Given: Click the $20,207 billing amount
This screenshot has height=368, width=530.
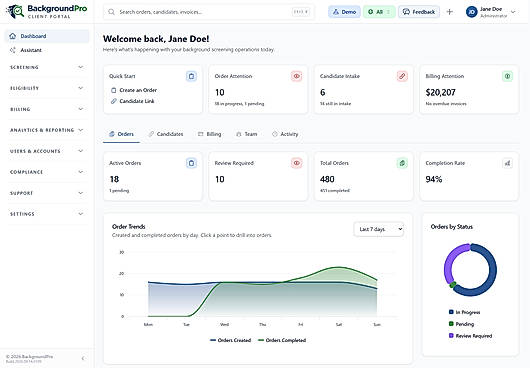Looking at the screenshot, I should [x=440, y=92].
